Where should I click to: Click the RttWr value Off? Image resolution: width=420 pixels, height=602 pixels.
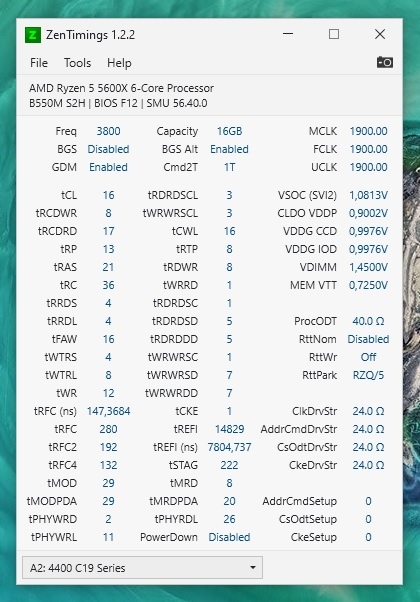pyautogui.click(x=368, y=357)
